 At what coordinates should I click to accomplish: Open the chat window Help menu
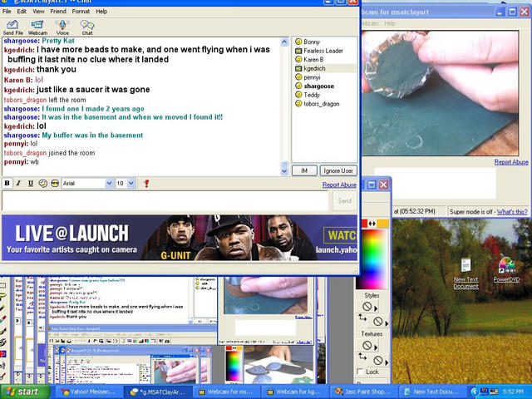click(101, 11)
